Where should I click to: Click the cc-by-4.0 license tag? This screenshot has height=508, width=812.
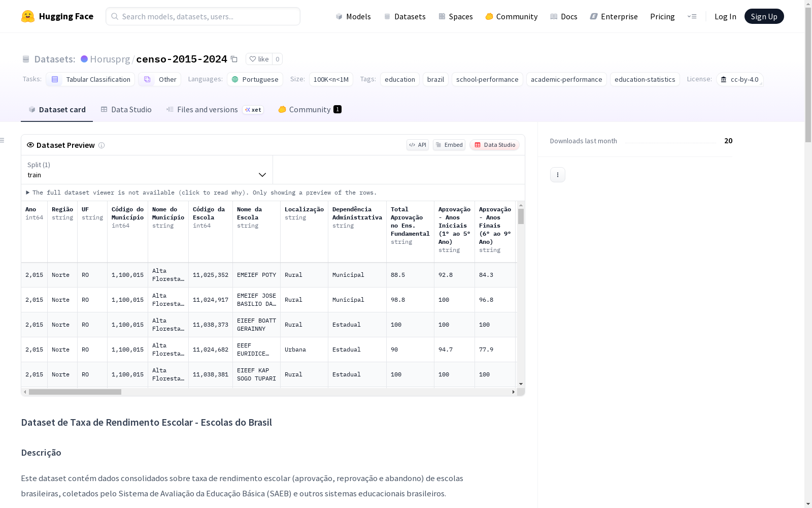(x=739, y=79)
